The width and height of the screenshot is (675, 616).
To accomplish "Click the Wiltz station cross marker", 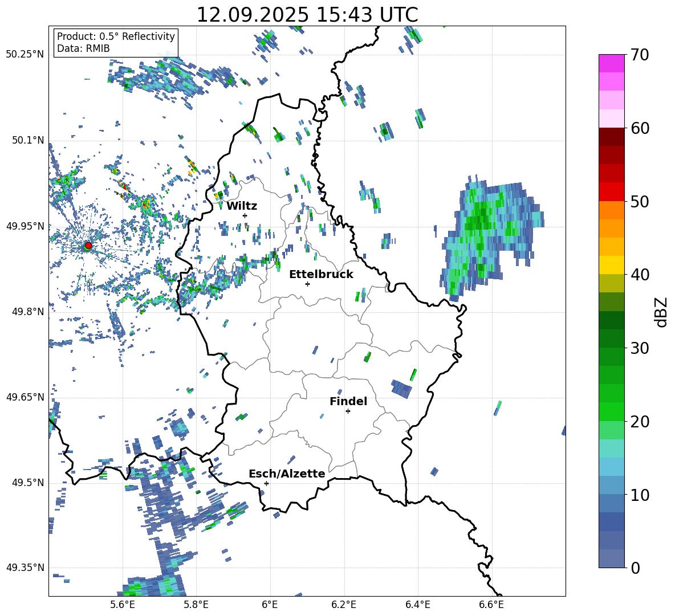I will pos(245,215).
